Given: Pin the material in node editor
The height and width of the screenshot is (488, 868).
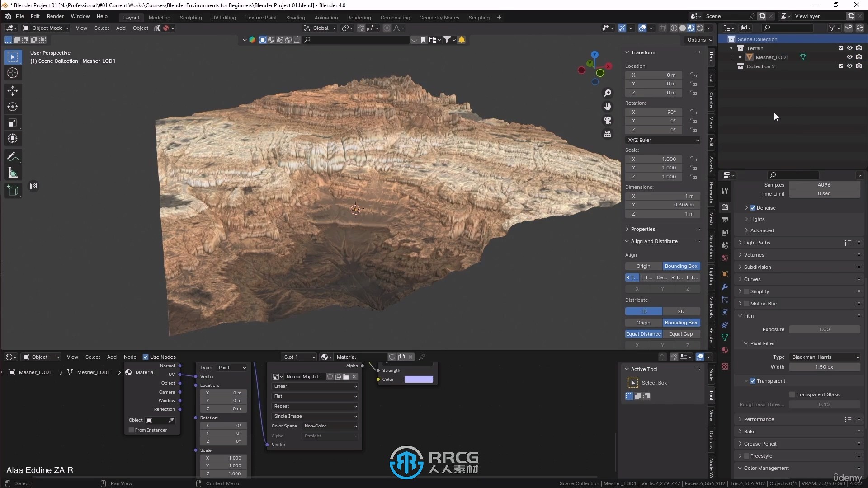Looking at the screenshot, I should tap(422, 357).
